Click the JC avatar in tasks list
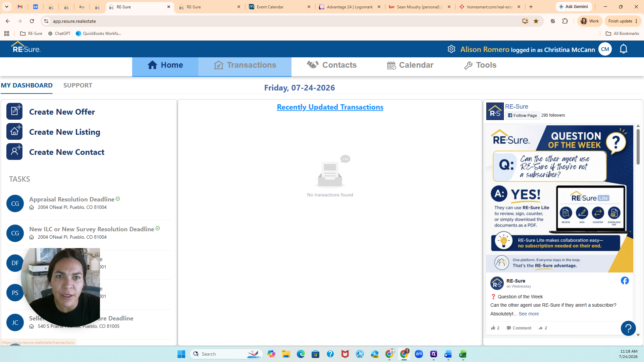The image size is (644, 362). pyautogui.click(x=15, y=322)
